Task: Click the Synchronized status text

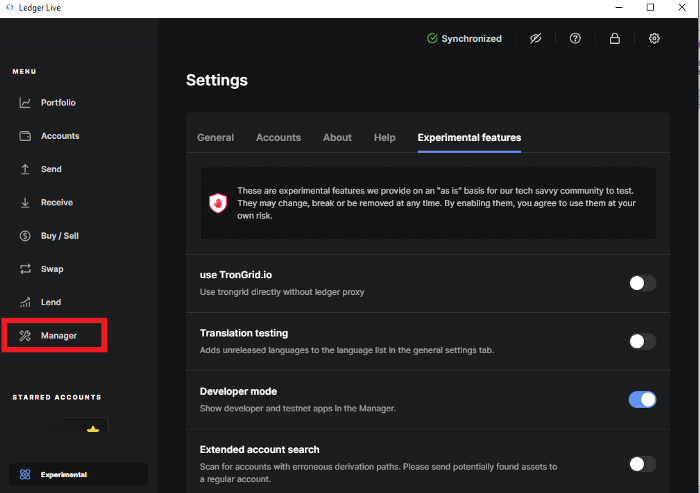Action: 471,39
